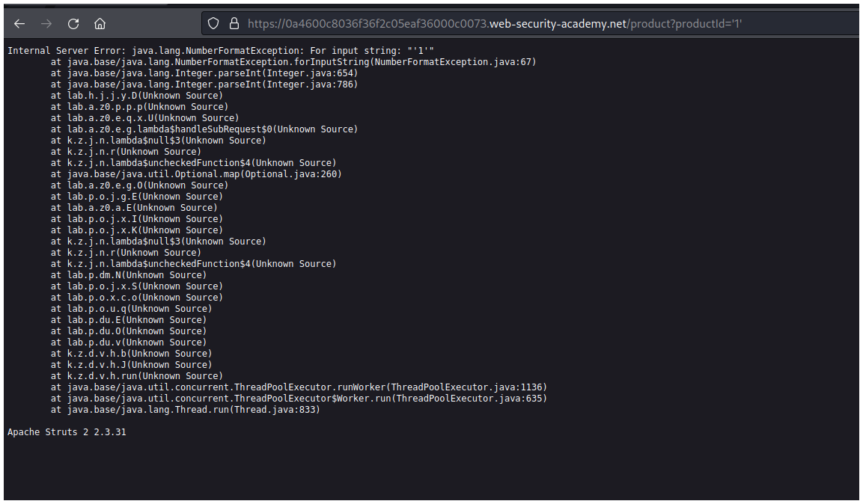Click the java.util.Optional.map stack line
The width and height of the screenshot is (863, 504).
tap(196, 174)
